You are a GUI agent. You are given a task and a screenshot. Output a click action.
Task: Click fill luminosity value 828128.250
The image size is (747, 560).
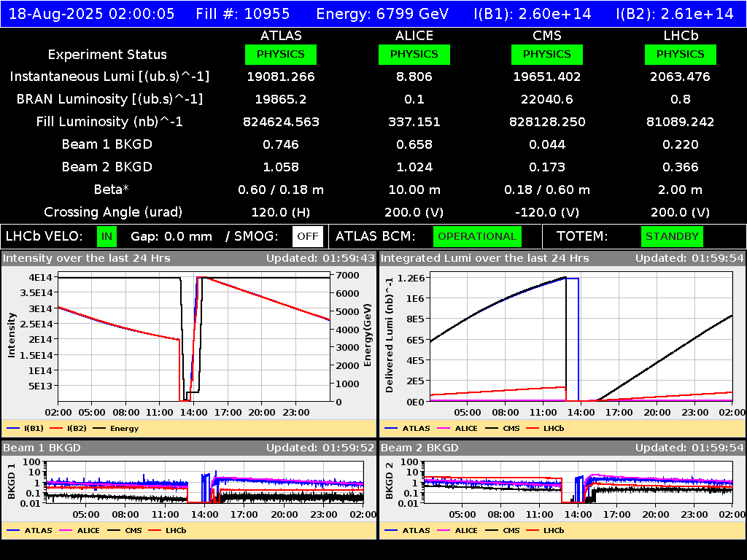[x=547, y=122]
